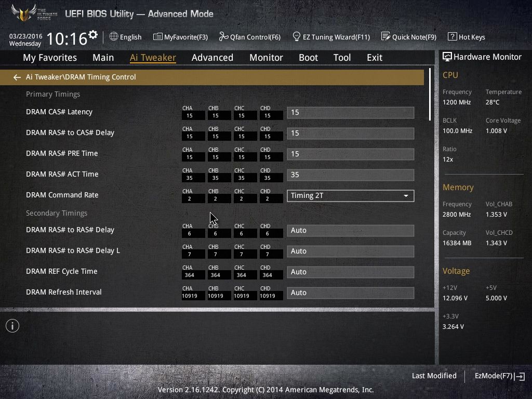
Task: Click CPU temperature value 28°C
Action: 493,102
